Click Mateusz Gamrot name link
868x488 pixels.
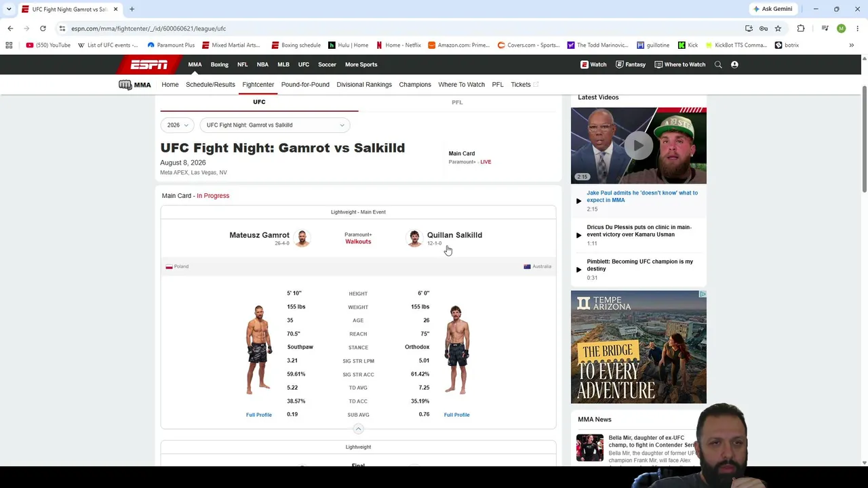(259, 235)
